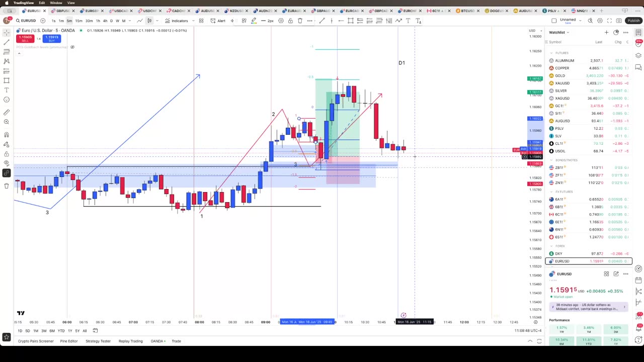Open the Edit menu in macOS menu bar
Screen dimensions: 644x362
(42, 3)
